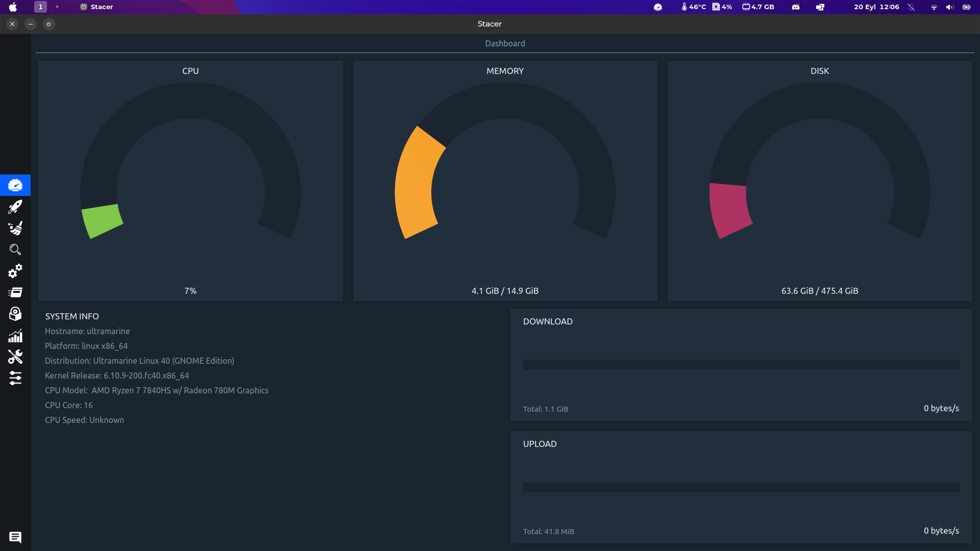The width and height of the screenshot is (980, 551).
Task: Open the volume indicator in system tray
Action: click(949, 7)
